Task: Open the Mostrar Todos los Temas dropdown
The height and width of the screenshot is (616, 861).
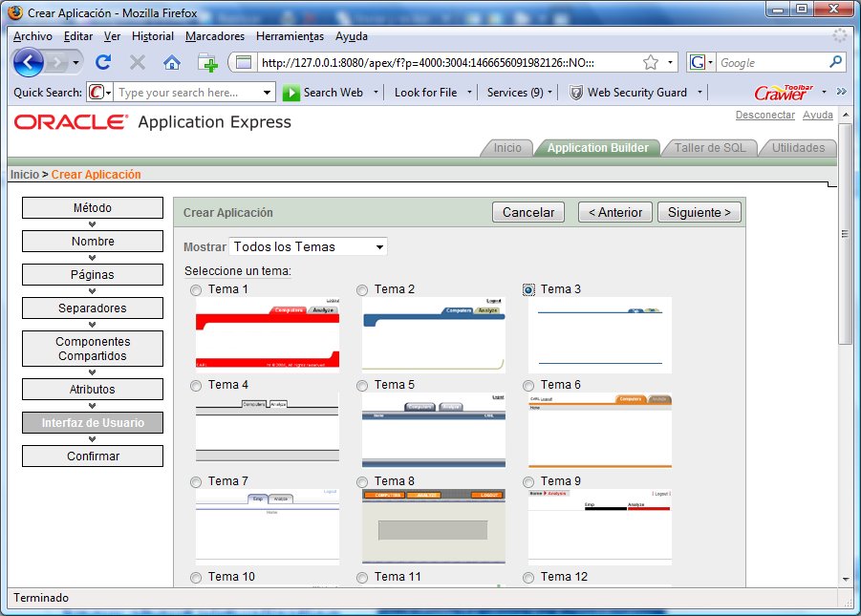Action: click(308, 246)
